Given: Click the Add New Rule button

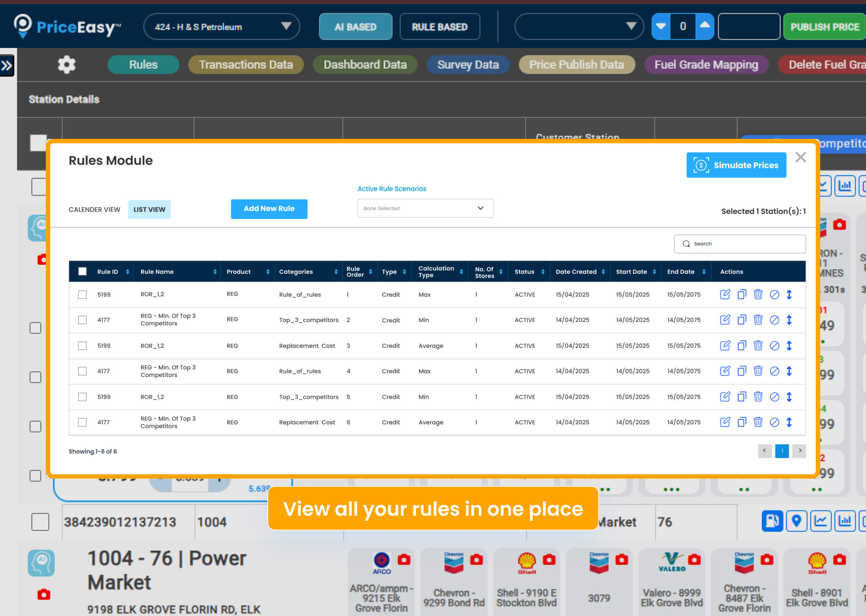Looking at the screenshot, I should pos(269,209).
